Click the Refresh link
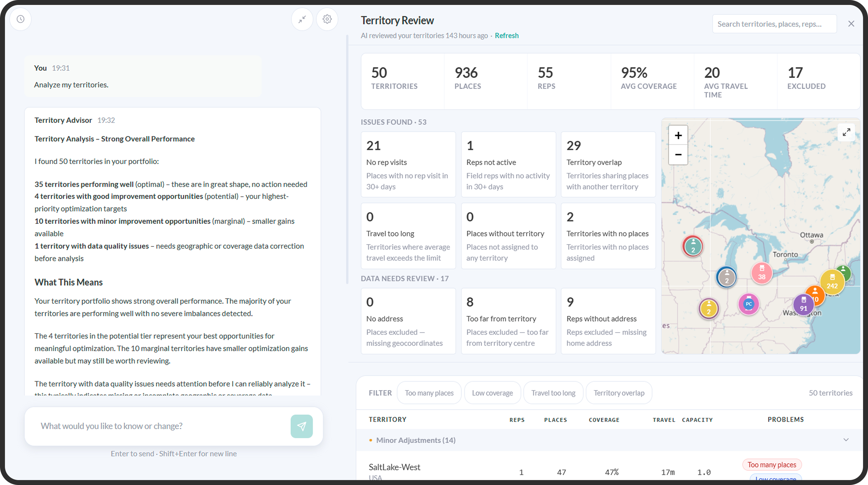The height and width of the screenshot is (485, 868). (x=506, y=35)
